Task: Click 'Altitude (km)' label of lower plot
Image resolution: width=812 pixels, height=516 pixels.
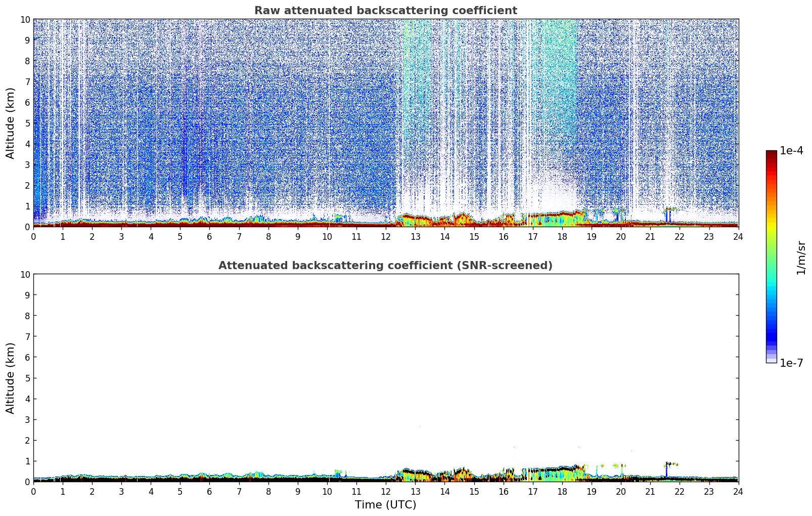Action: pyautogui.click(x=11, y=378)
